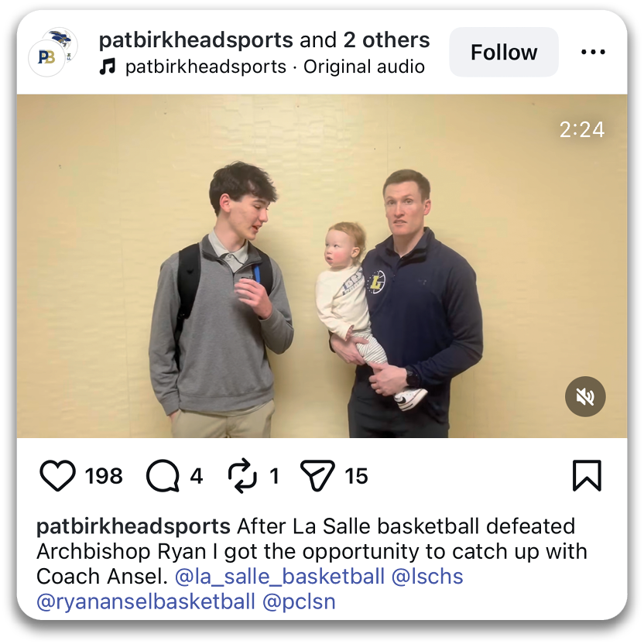Visit the @ryananselbasketball mention
644x644 pixels.
click(146, 601)
